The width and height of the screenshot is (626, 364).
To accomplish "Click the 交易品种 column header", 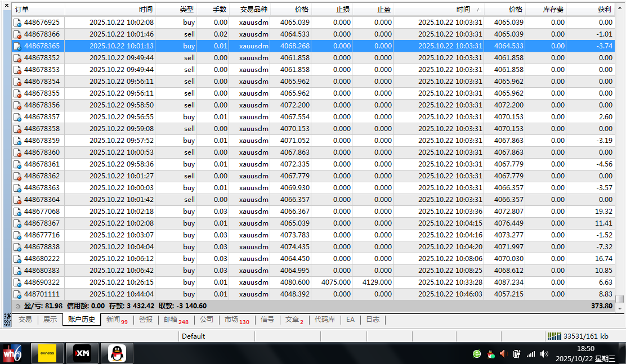I will click(x=253, y=10).
